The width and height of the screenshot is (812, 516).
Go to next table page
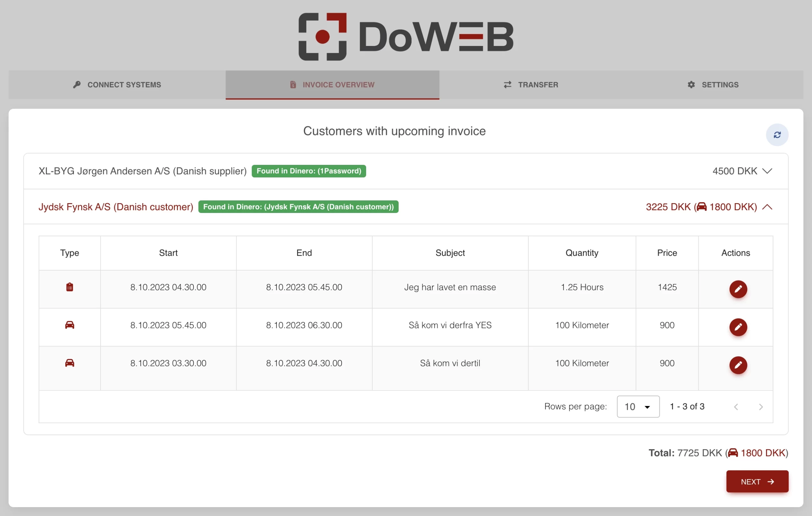tap(760, 407)
